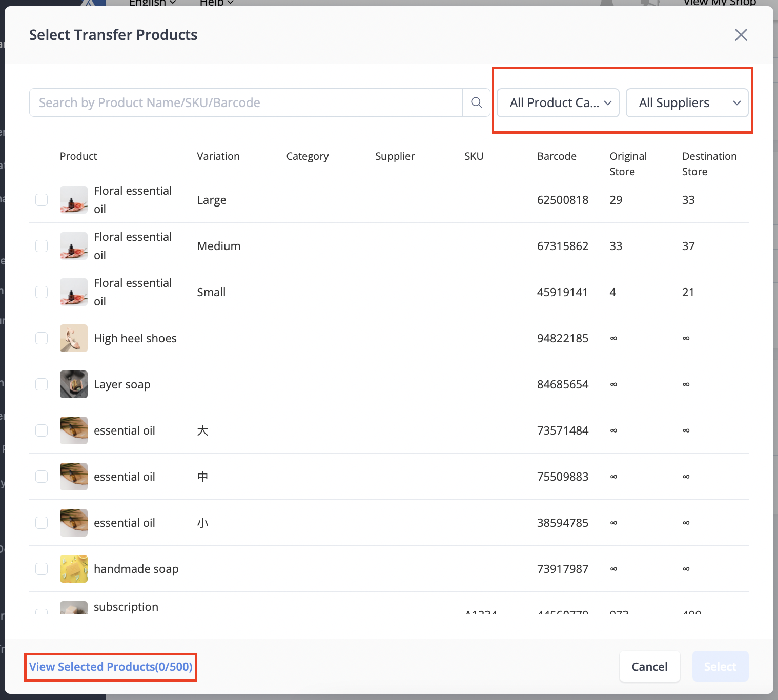778x700 pixels.
Task: Click the Barcode column header
Action: pos(557,156)
